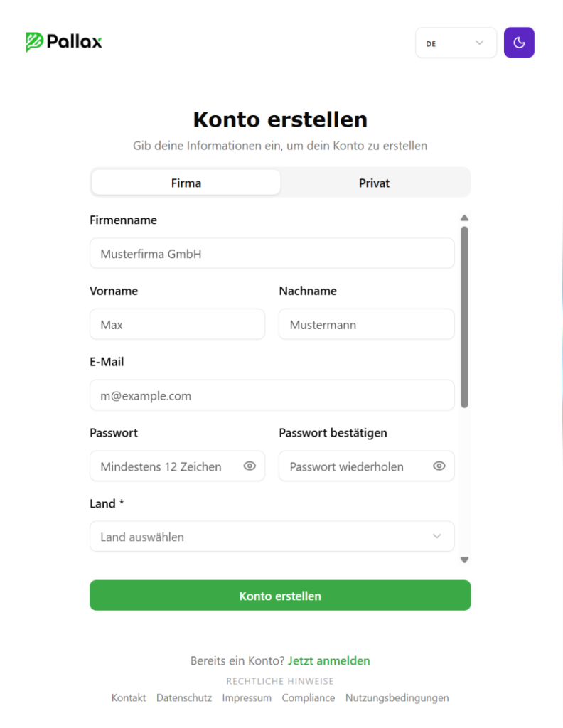Open the DE language dropdown

[x=456, y=43]
